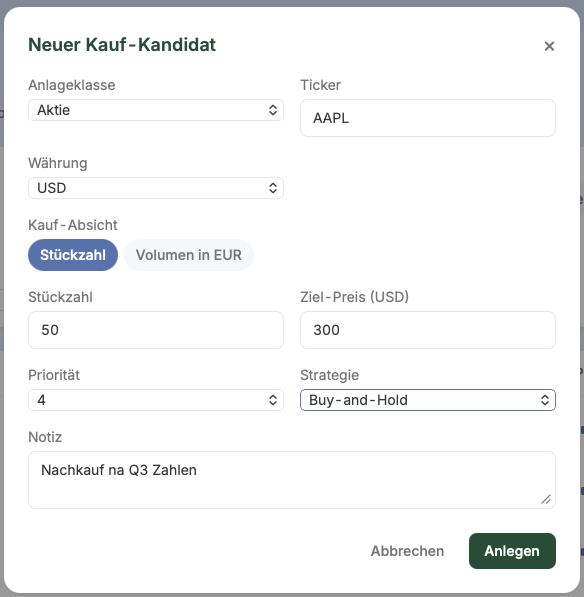Click the chevron arrows of the Priorität select
Screen dimensions: 584x597
pos(273,400)
